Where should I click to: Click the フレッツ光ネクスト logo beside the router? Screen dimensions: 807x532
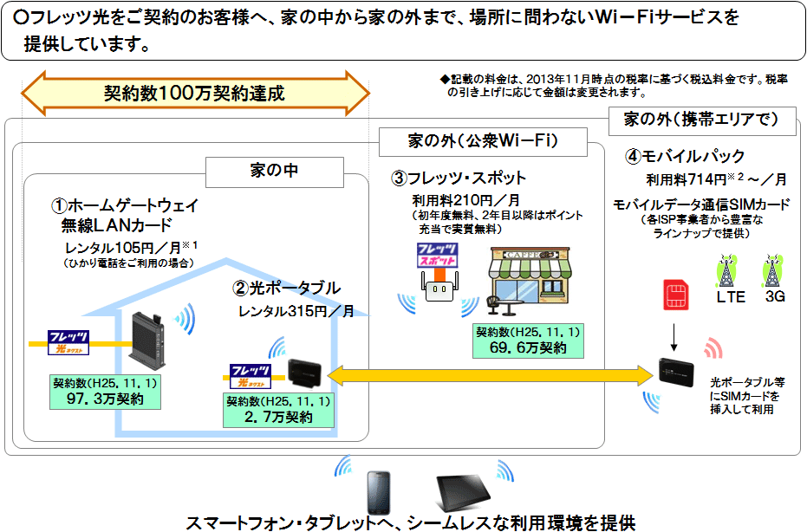click(x=68, y=342)
